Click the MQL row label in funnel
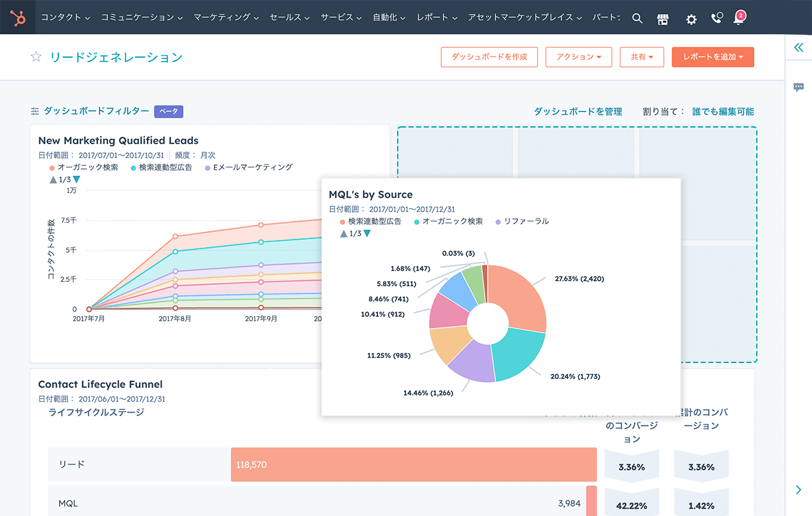Screen dimensions: 812x516 [68, 503]
